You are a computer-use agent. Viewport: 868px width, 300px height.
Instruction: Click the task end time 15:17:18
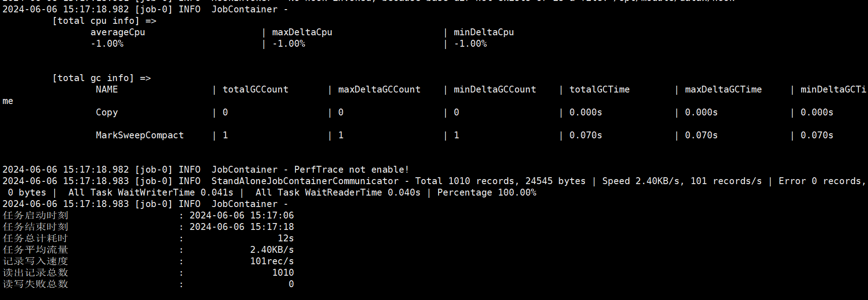coord(272,227)
